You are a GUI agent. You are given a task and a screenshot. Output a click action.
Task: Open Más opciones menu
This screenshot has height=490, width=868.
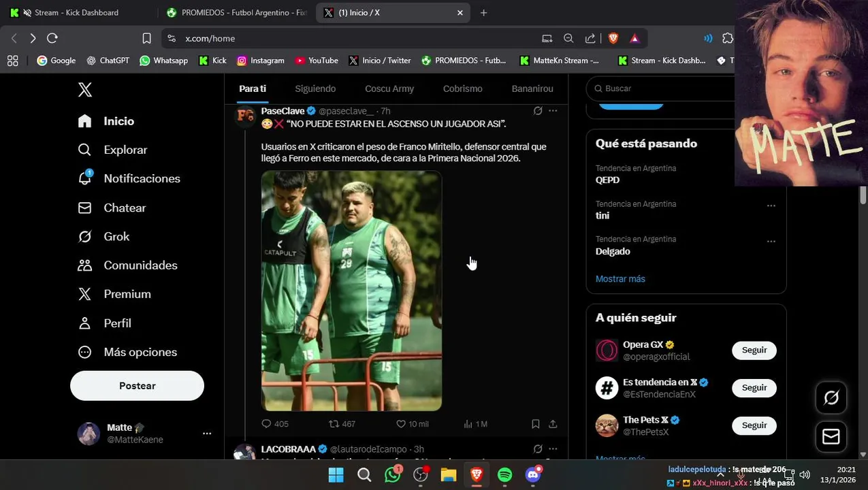[127, 352]
